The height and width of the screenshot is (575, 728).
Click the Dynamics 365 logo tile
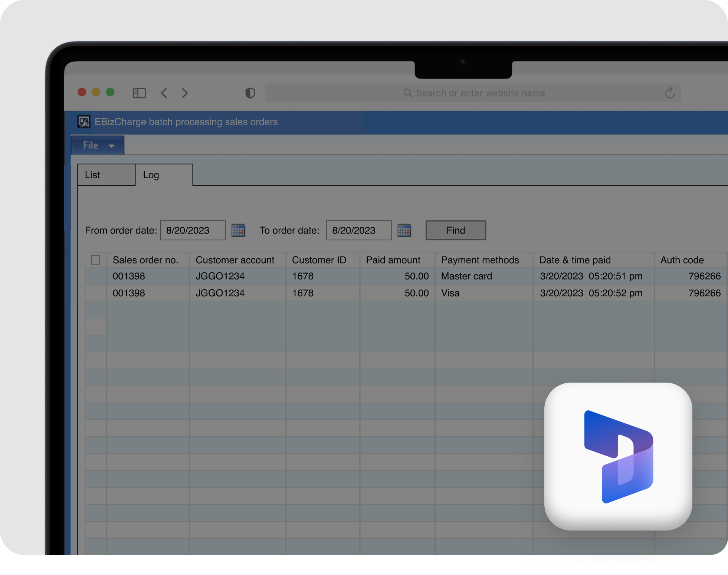tap(618, 456)
